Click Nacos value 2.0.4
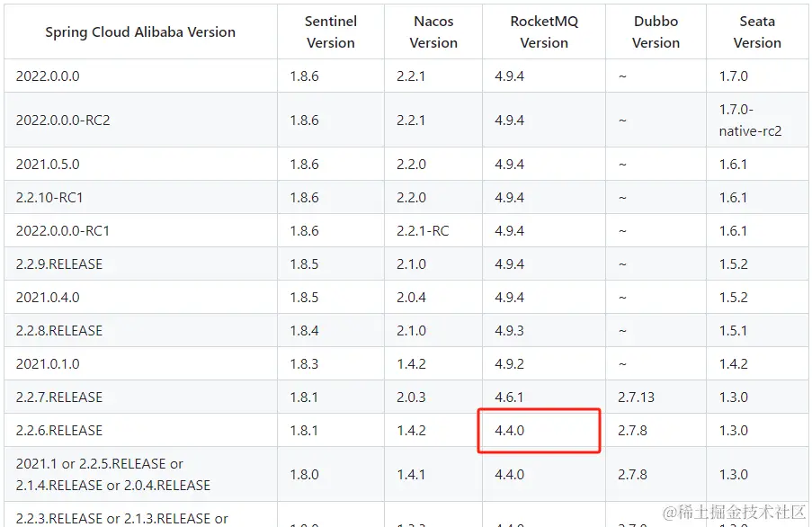This screenshot has width=812, height=527. 411,297
